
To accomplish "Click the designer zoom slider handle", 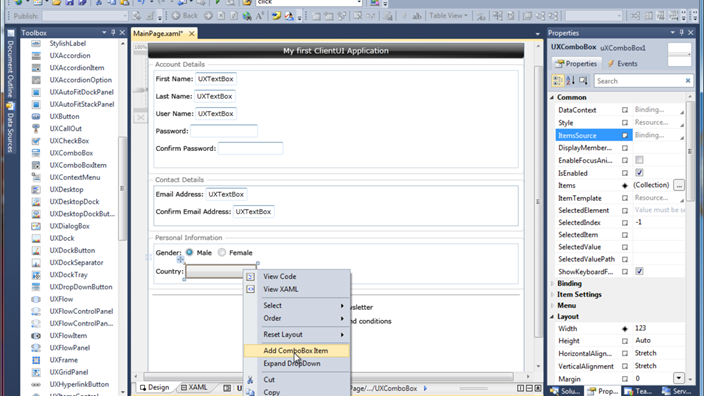I will (x=141, y=90).
